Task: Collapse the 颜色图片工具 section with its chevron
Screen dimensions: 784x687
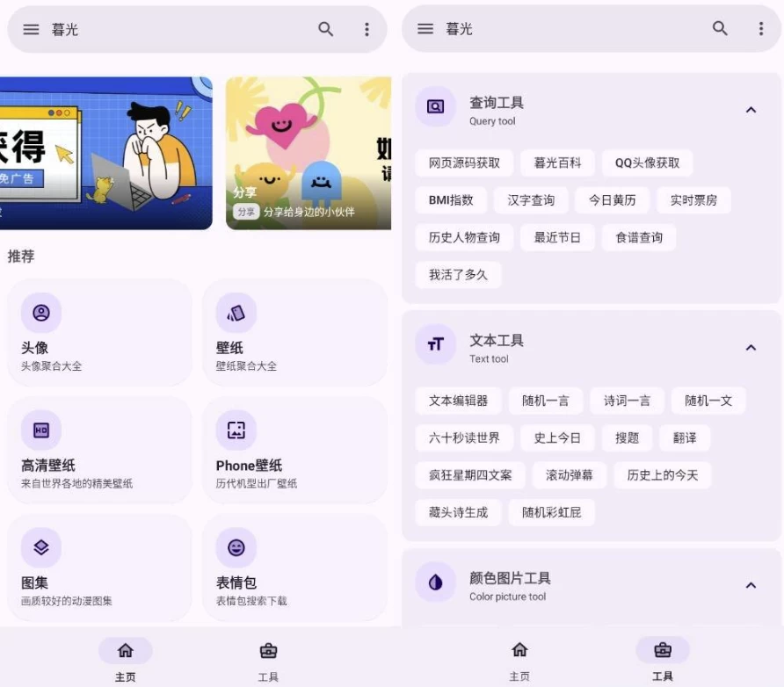Action: (751, 585)
